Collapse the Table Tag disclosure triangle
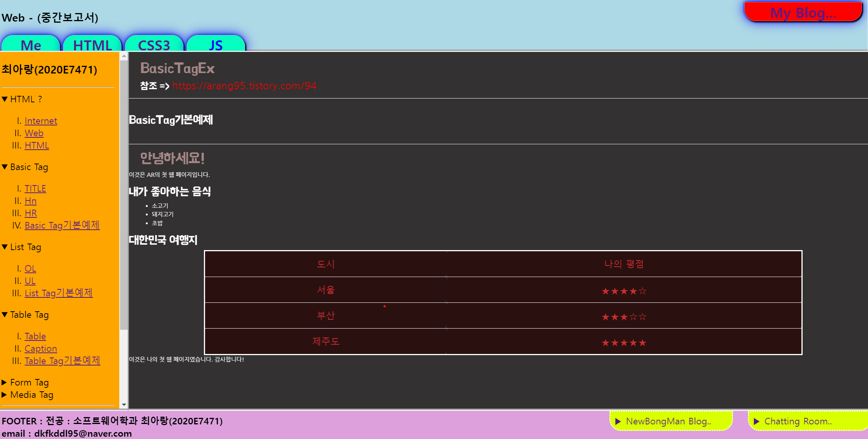868x439 pixels. 5,315
